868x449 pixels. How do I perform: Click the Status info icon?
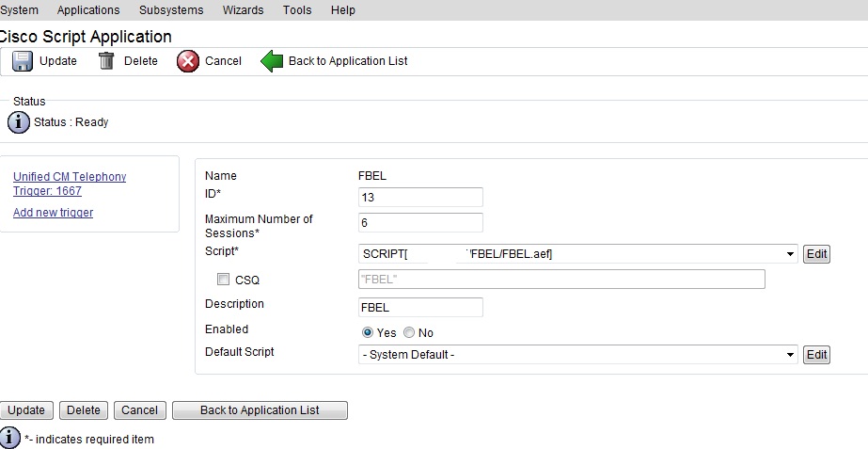click(x=19, y=122)
